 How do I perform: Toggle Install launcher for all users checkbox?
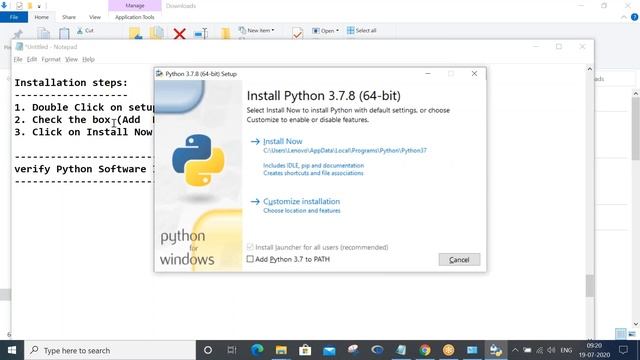250,247
